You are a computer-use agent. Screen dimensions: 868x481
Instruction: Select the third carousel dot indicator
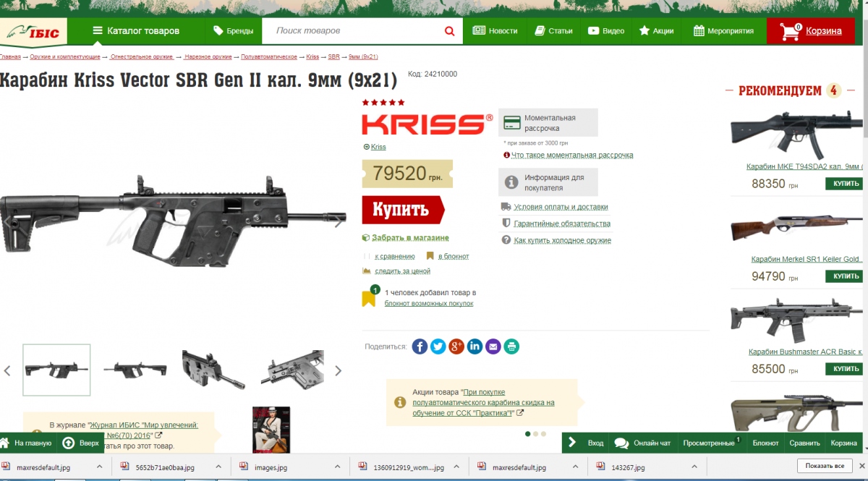click(544, 434)
